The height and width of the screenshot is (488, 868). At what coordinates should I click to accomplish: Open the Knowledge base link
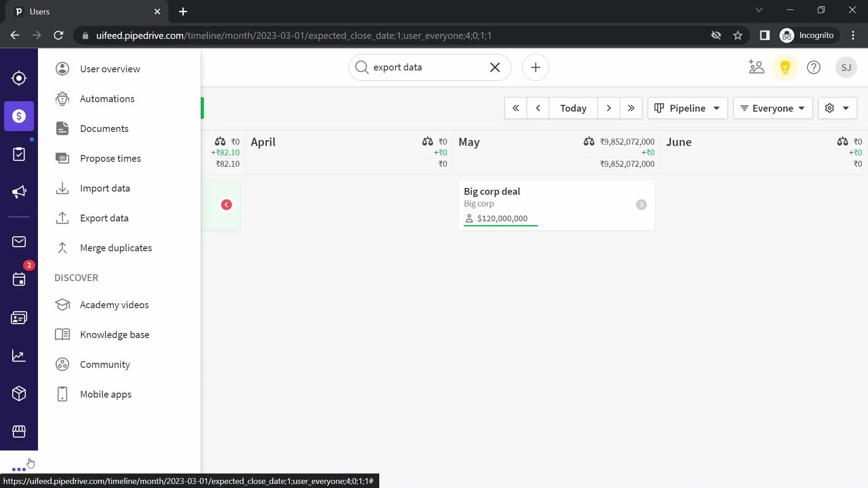coord(115,334)
